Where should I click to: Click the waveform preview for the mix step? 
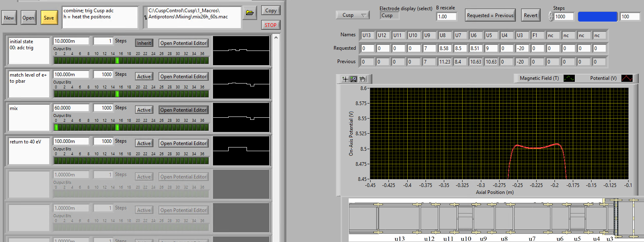tap(241, 117)
